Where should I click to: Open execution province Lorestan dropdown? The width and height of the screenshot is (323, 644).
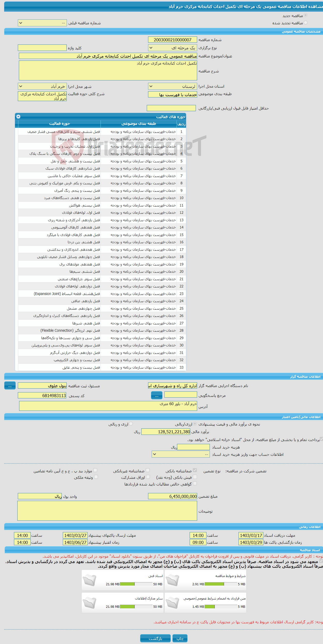(173, 86)
